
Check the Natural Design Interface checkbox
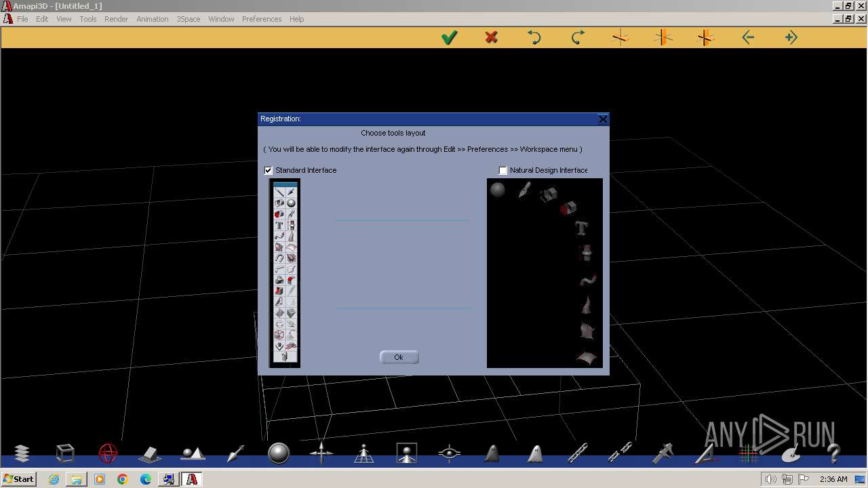coord(503,170)
